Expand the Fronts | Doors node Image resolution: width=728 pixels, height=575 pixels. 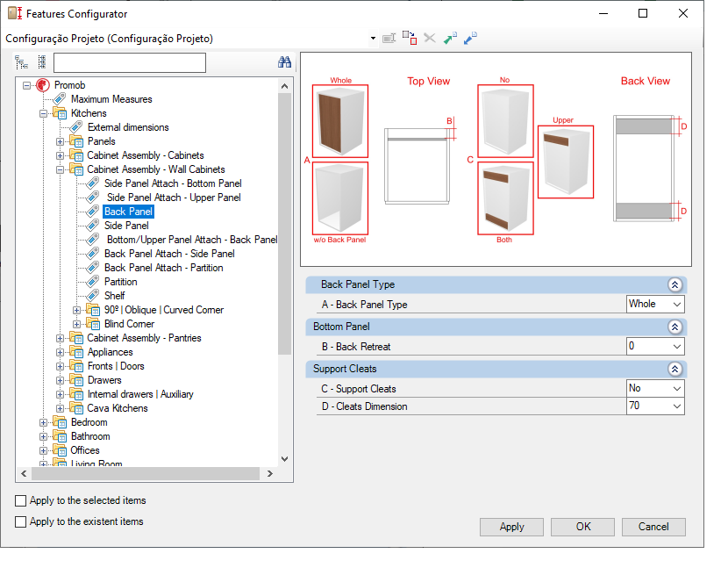click(x=60, y=366)
